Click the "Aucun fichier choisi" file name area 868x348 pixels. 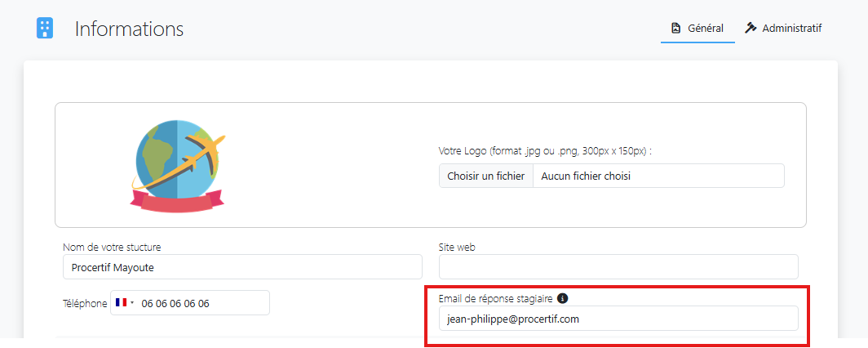pyautogui.click(x=658, y=176)
